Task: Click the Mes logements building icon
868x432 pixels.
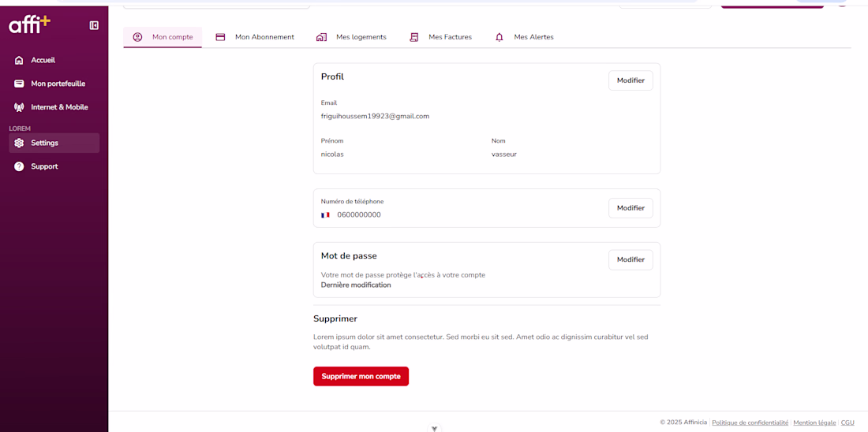Action: (x=321, y=37)
